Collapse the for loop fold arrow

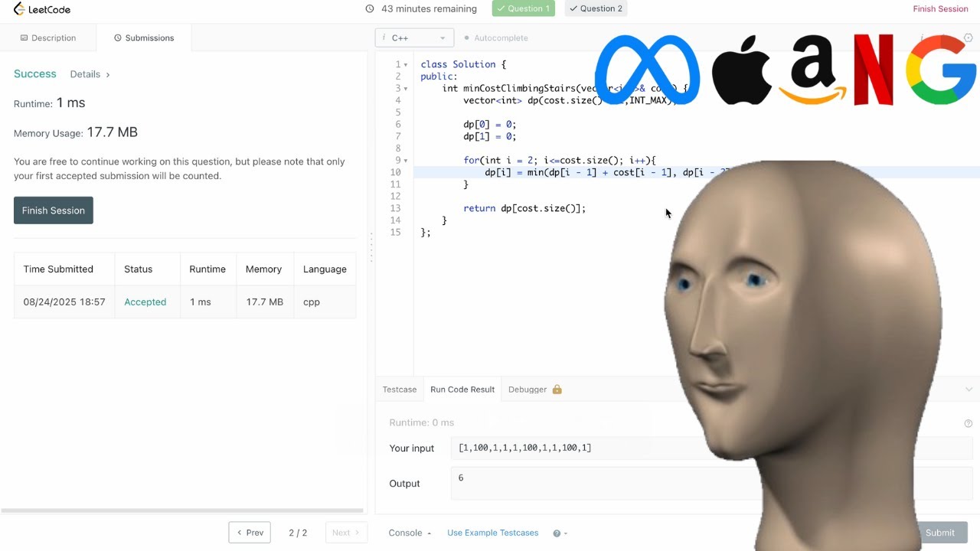click(405, 161)
